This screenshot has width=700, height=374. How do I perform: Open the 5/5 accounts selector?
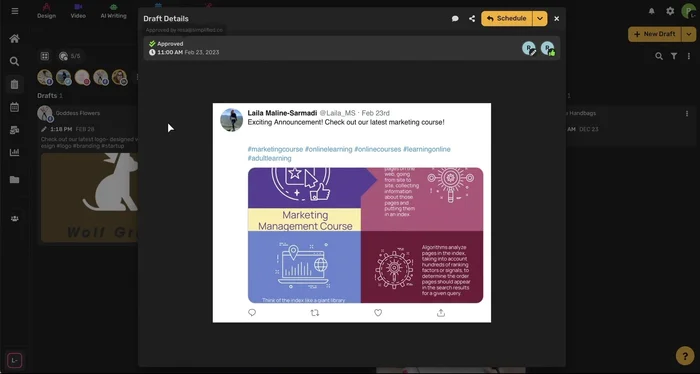70,56
